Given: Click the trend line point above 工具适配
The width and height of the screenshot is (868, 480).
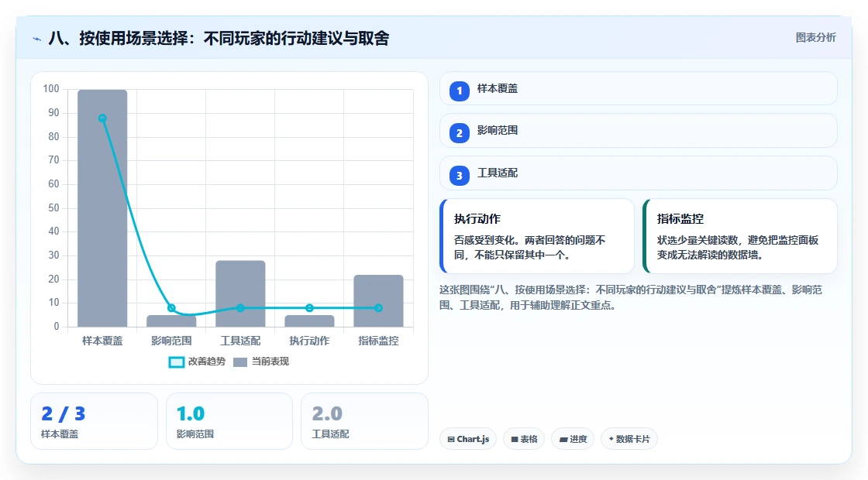Looking at the screenshot, I should [240, 308].
